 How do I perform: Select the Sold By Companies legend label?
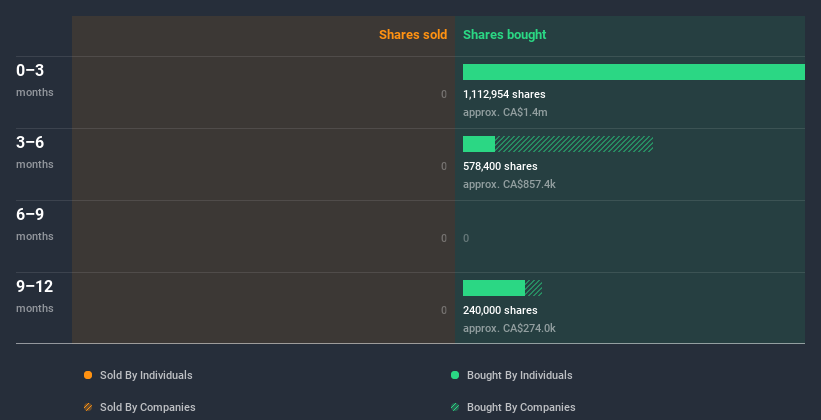(148, 407)
